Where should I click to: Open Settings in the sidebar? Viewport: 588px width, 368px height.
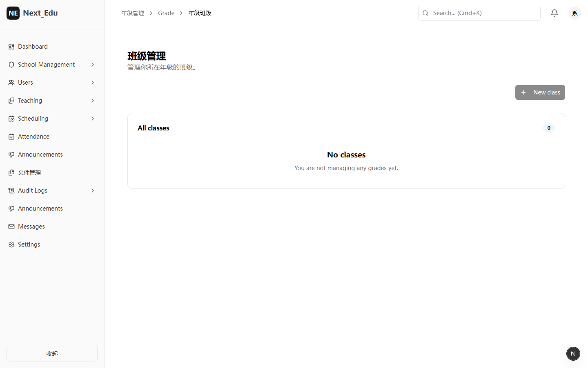tap(52, 245)
